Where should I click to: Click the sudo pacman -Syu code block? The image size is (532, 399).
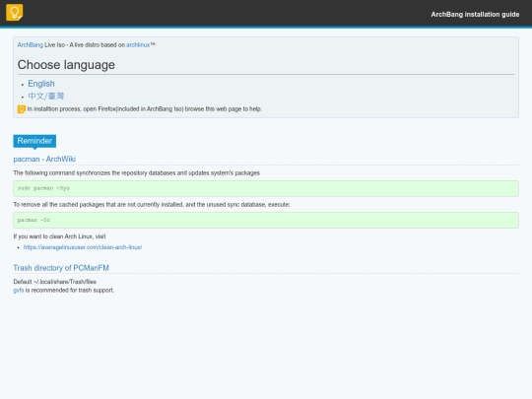click(x=266, y=188)
